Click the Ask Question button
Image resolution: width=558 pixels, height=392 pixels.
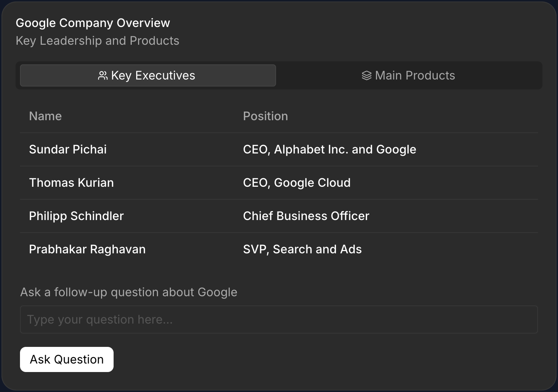tap(67, 359)
